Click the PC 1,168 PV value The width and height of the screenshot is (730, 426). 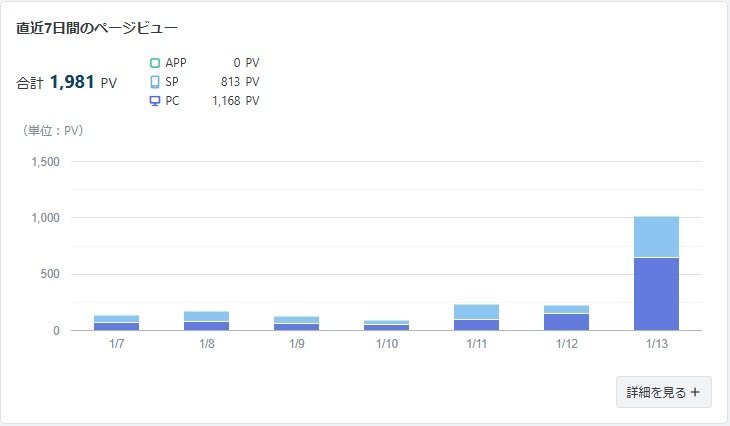(236, 101)
